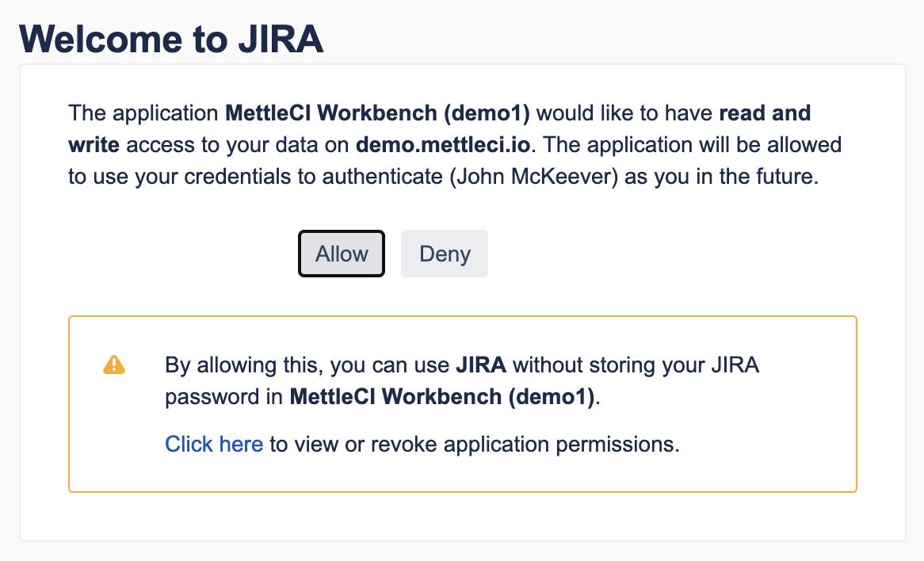Click 'access to your data on' text
The height and width of the screenshot is (561, 924).
[239, 145]
